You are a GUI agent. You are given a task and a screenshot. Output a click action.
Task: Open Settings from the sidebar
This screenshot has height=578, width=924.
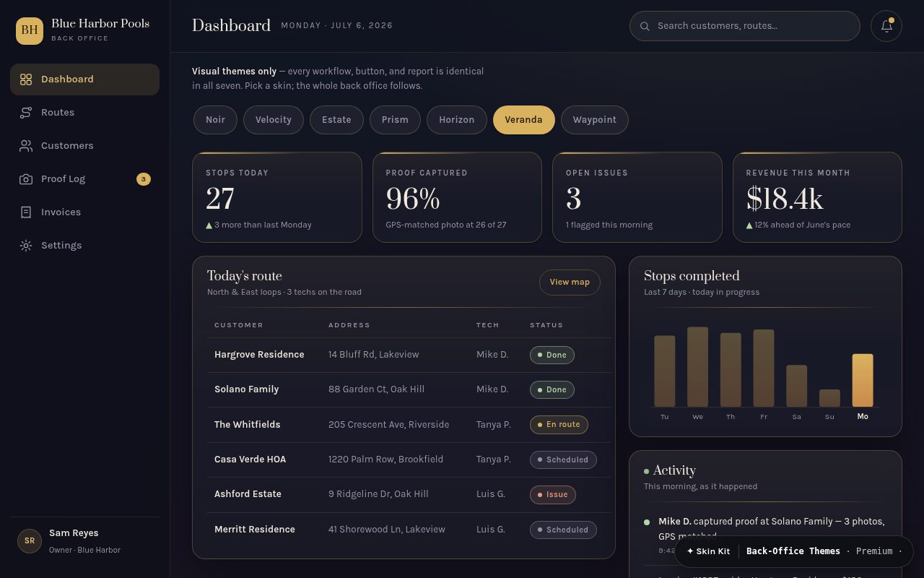pos(84,246)
